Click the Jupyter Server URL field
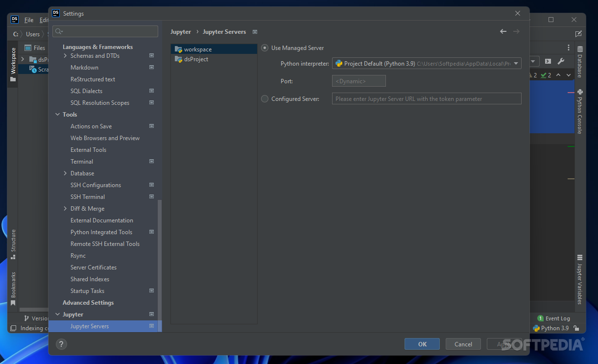 click(427, 99)
